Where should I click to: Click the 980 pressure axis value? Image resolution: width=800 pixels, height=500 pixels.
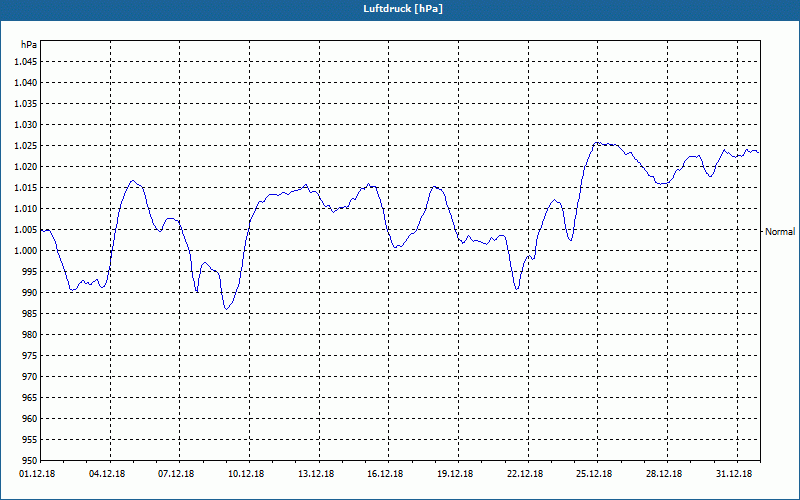30,335
